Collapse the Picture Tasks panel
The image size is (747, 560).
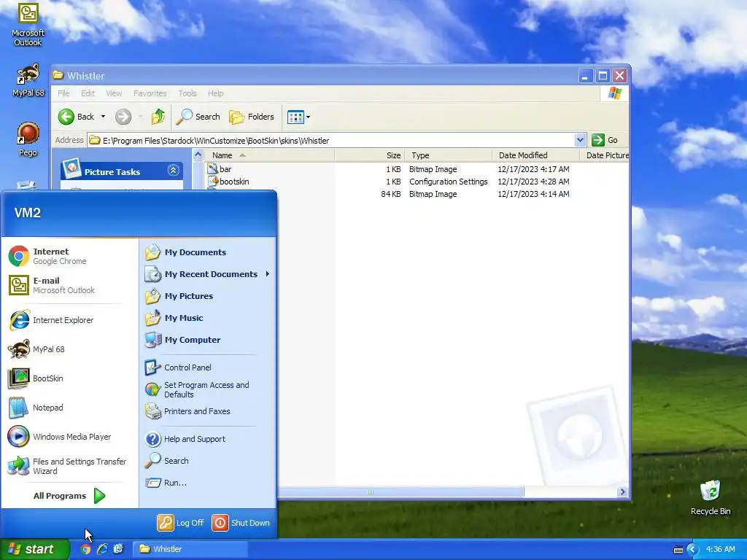coord(173,171)
